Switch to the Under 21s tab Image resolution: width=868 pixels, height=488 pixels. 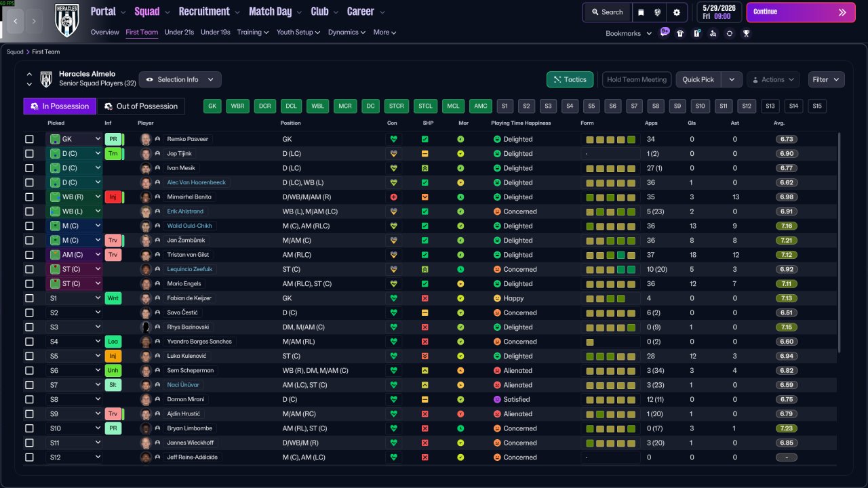tap(179, 32)
